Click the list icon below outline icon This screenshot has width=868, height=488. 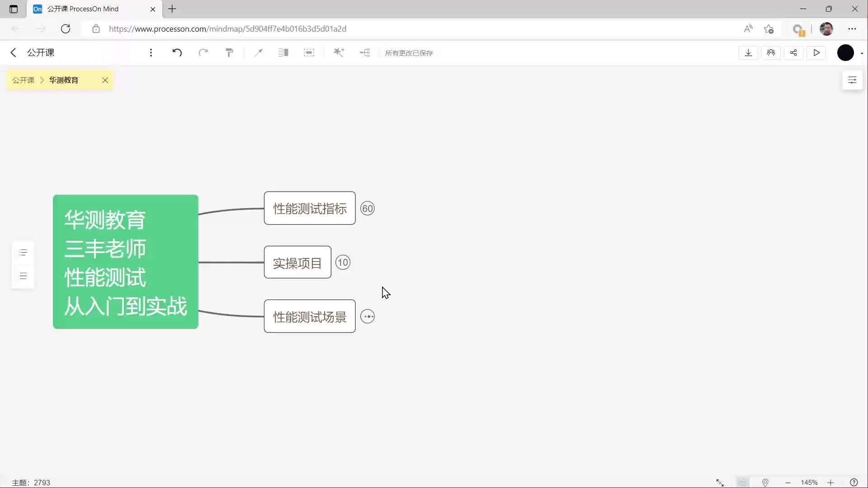tap(24, 276)
